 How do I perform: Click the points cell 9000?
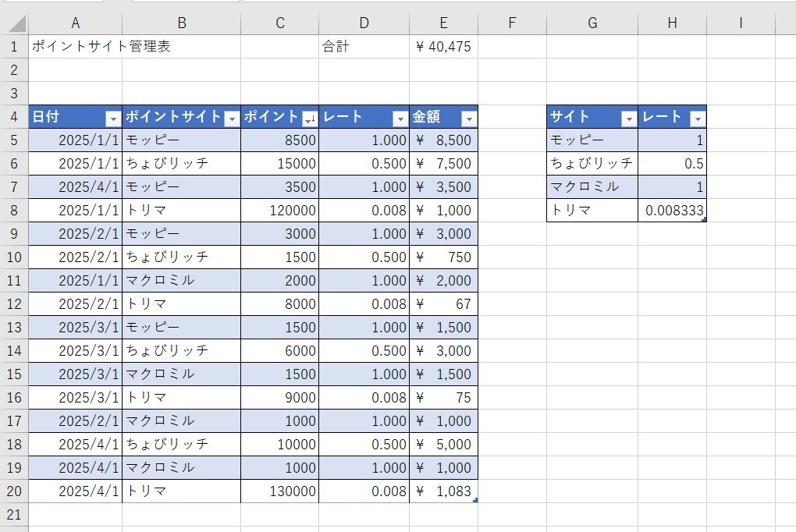279,398
